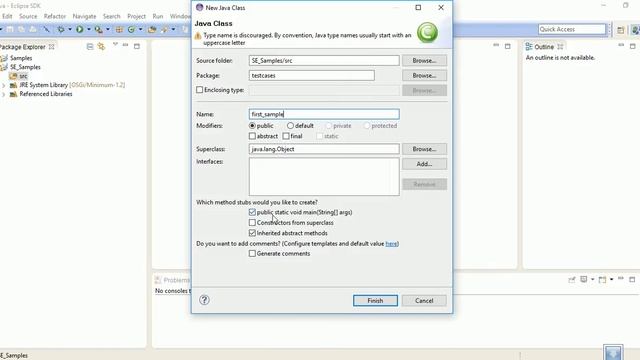Click the New Java Class toolbar icon

point(131,29)
